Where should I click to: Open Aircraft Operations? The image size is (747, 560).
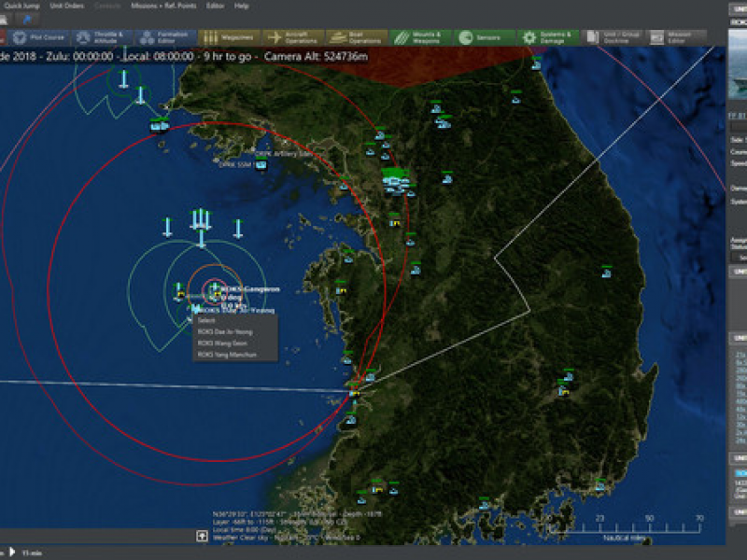(293, 37)
